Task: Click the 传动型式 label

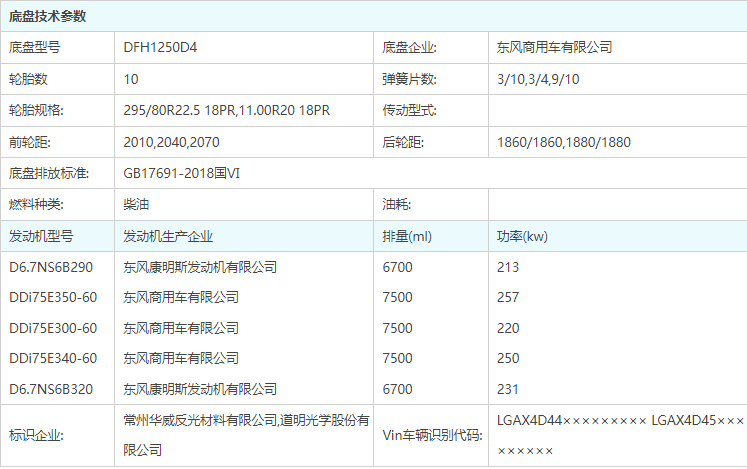Action: [x=409, y=111]
